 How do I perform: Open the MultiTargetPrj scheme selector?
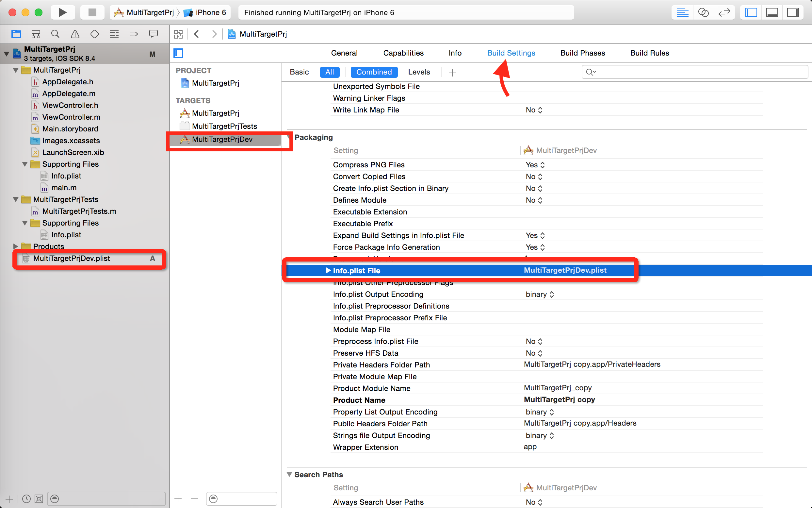coord(144,13)
